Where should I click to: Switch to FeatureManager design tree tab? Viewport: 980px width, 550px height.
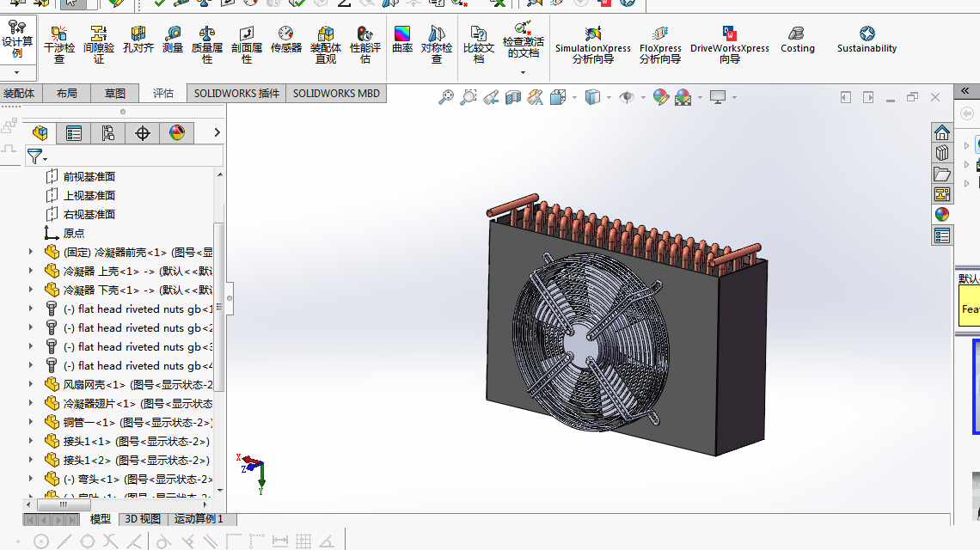pyautogui.click(x=40, y=132)
